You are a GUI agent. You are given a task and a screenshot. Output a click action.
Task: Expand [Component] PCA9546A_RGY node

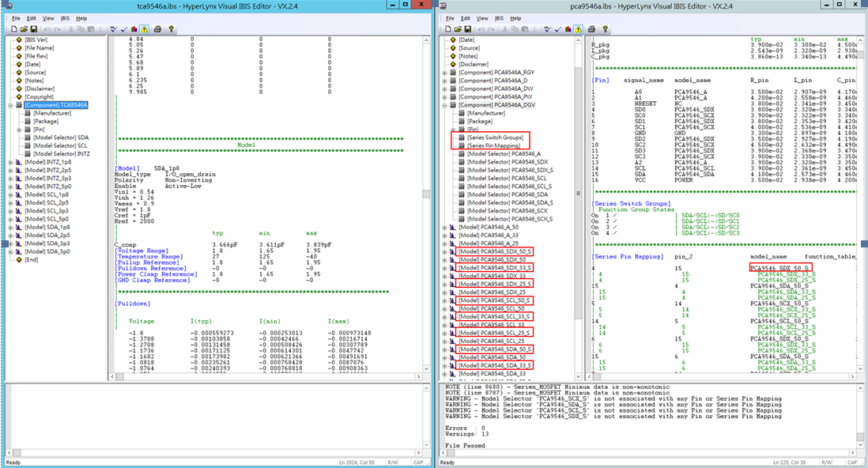pyautogui.click(x=444, y=73)
